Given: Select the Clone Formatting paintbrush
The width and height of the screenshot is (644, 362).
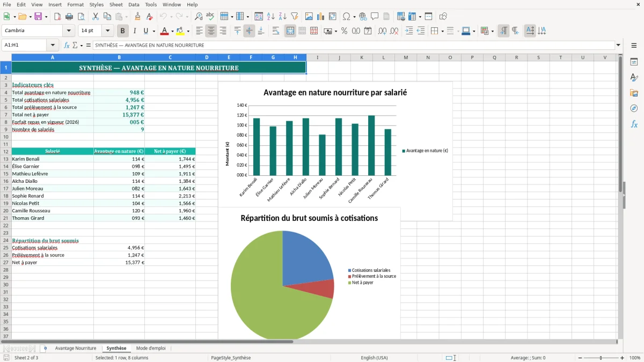Looking at the screenshot, I should 137,17.
